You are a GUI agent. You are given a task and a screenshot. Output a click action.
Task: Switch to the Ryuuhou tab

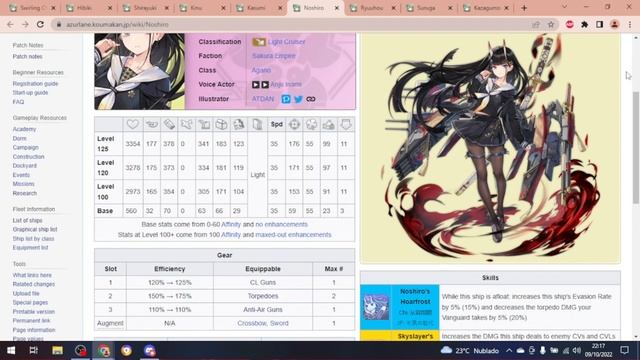[372, 8]
